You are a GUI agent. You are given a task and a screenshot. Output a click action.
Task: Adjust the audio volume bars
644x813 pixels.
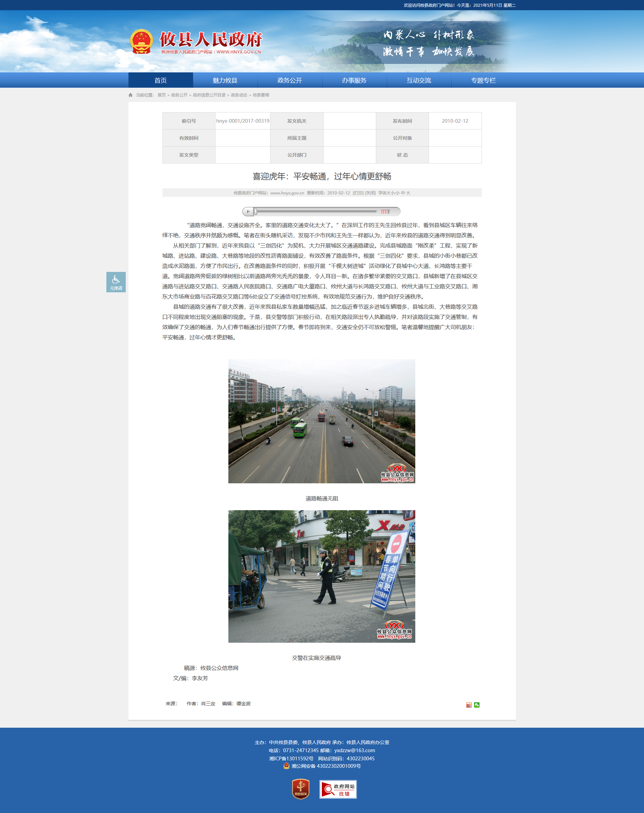pos(385,211)
